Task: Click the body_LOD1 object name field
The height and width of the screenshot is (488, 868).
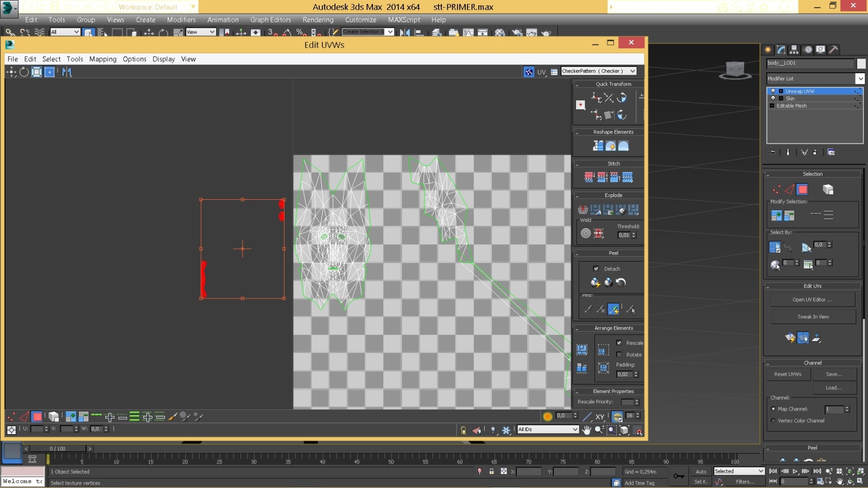Action: coord(810,63)
